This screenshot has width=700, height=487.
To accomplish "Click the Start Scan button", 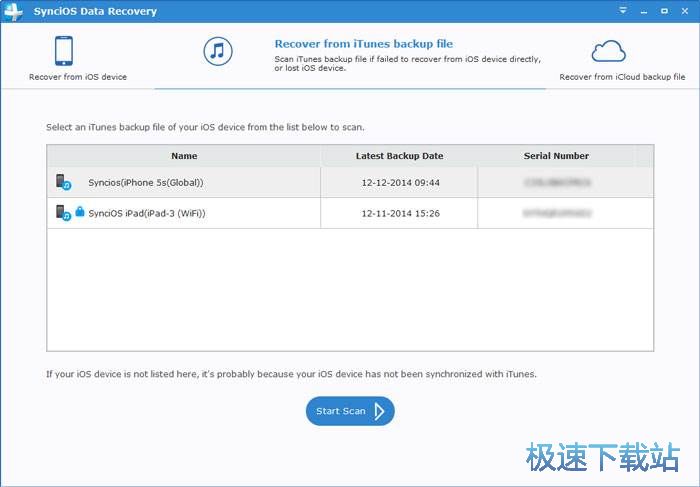I will pyautogui.click(x=350, y=411).
